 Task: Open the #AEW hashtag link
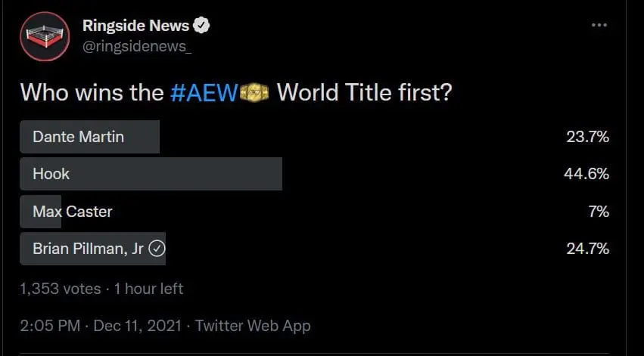pyautogui.click(x=204, y=93)
